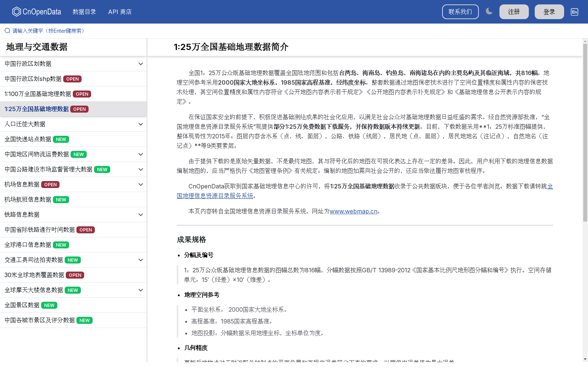Select 1:25万全国基础地理数据 sidebar item
This screenshot has width=588, height=368.
click(73, 109)
